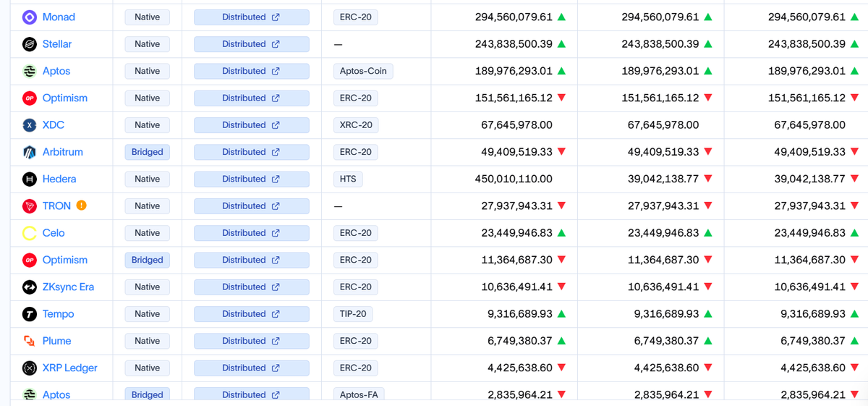Click the ERC-20 badge in the Celo row
The image size is (868, 406).
pos(356,233)
